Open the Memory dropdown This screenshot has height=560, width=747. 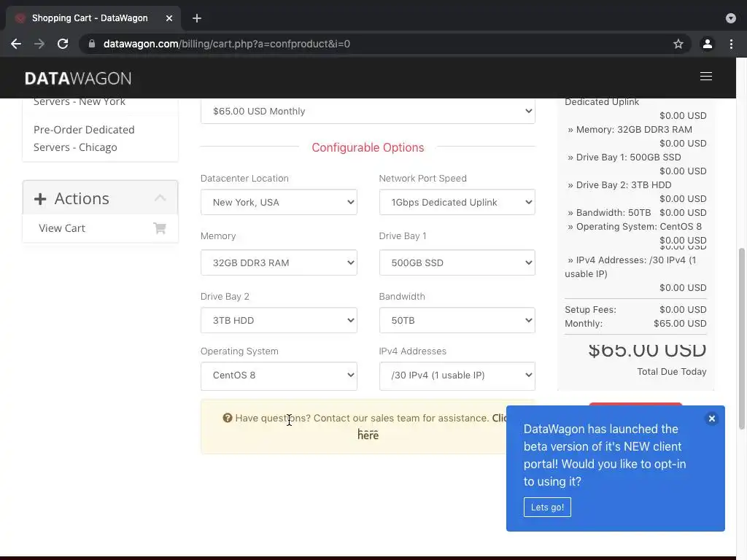pyautogui.click(x=279, y=262)
